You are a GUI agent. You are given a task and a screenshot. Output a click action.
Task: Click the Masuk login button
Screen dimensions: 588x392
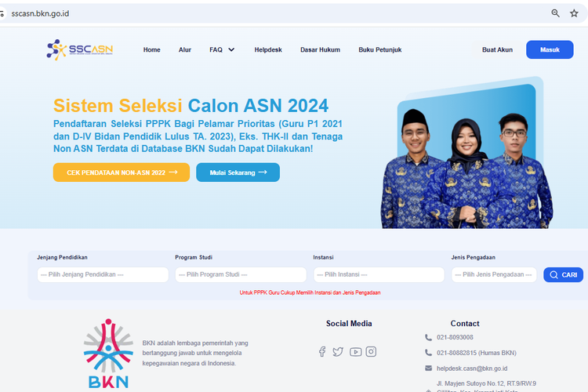(x=550, y=49)
